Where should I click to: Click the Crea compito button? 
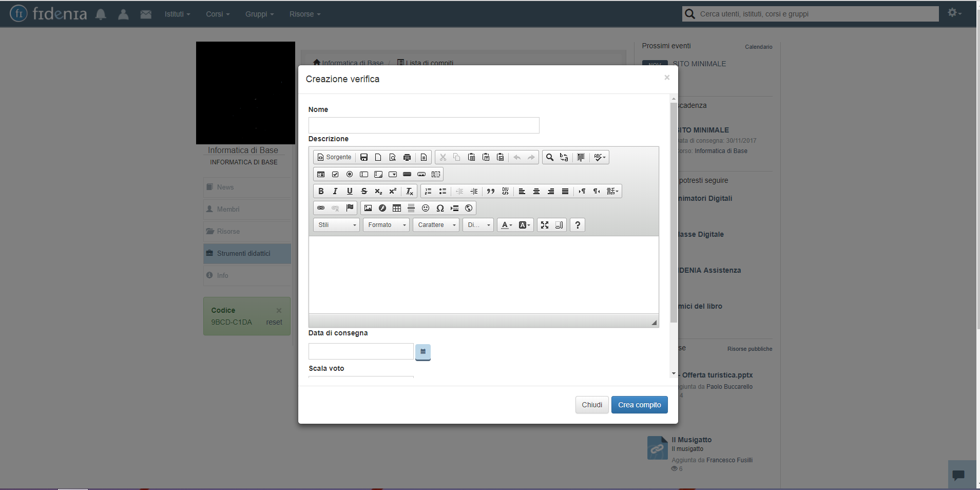pyautogui.click(x=639, y=405)
